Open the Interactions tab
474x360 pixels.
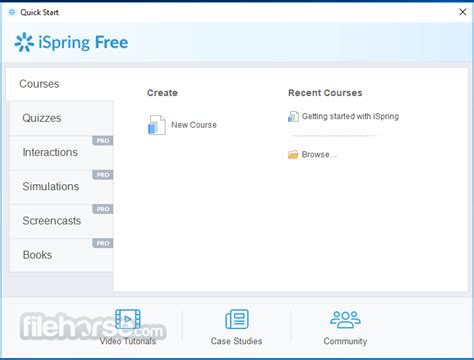pos(61,152)
